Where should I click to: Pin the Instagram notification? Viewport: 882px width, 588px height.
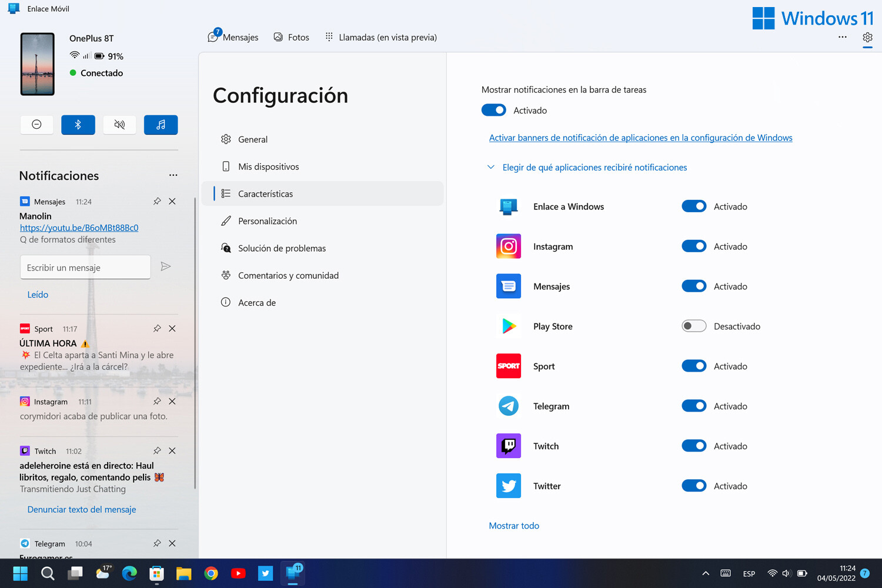[157, 402]
